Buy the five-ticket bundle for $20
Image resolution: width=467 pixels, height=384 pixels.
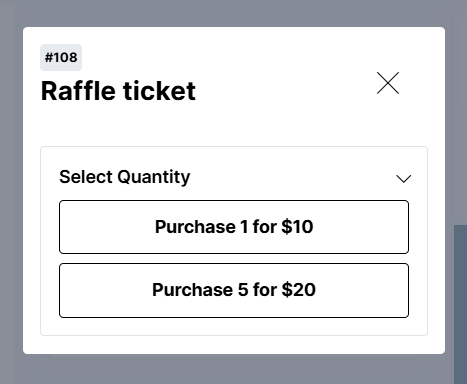point(234,290)
